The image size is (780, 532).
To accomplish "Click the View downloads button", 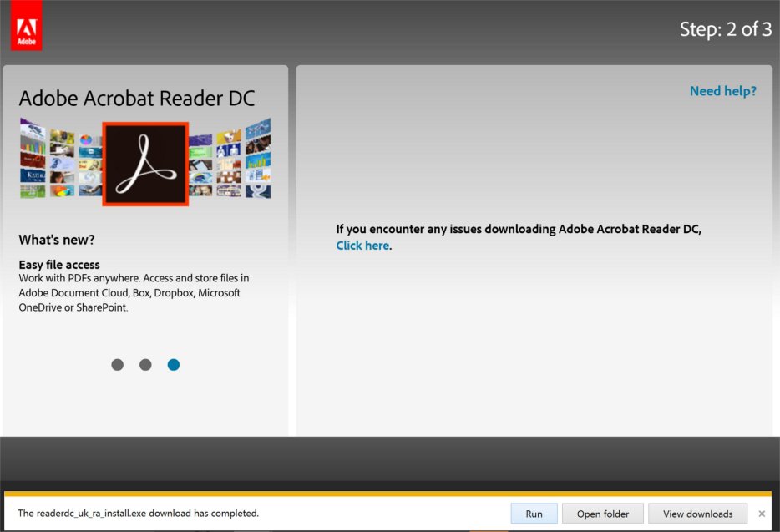I will tap(697, 514).
